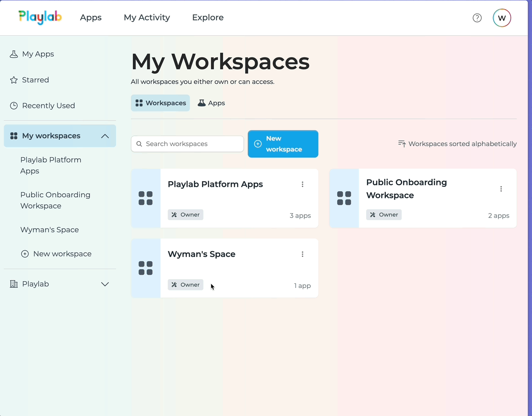Select the Starred star icon
The image size is (532, 416).
pyautogui.click(x=14, y=80)
